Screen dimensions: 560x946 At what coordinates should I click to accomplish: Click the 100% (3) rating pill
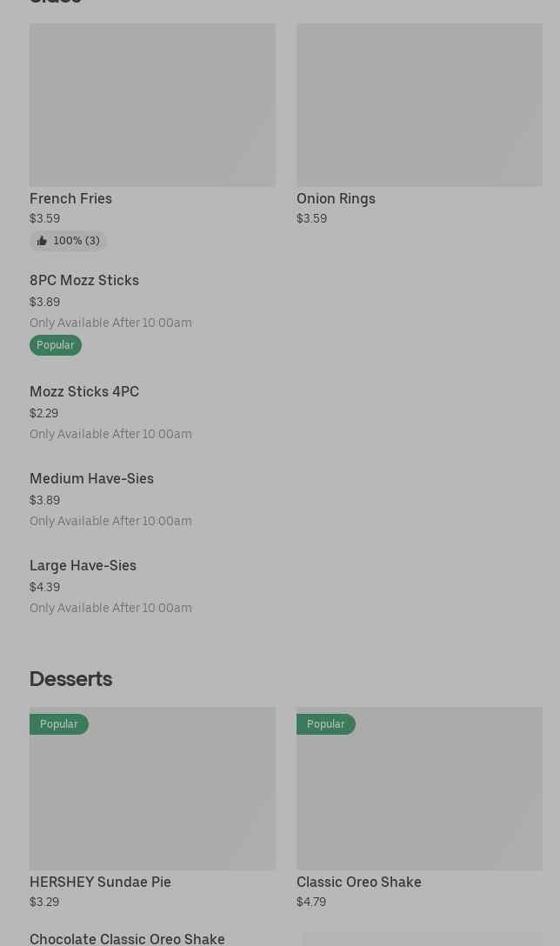tap(68, 241)
